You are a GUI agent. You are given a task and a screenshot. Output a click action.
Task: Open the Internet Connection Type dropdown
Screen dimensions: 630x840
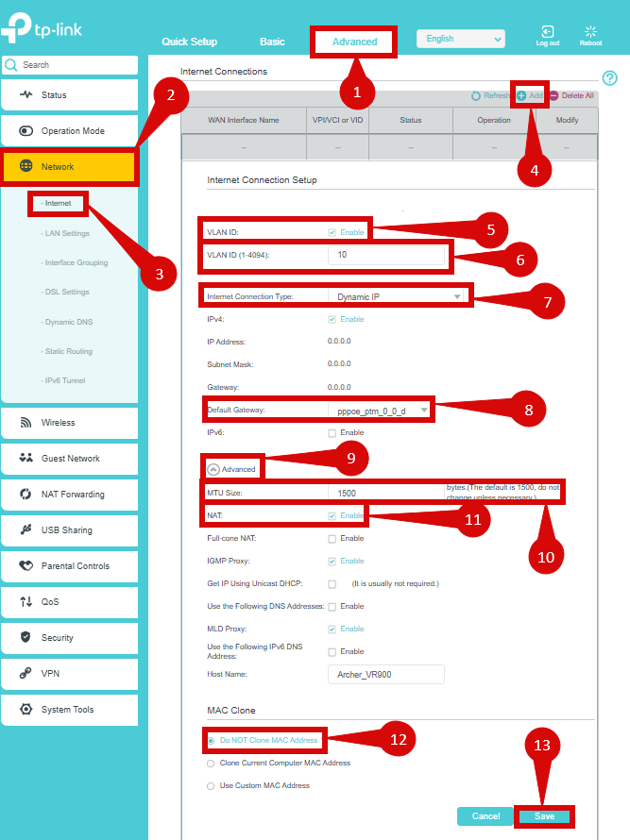click(x=396, y=296)
